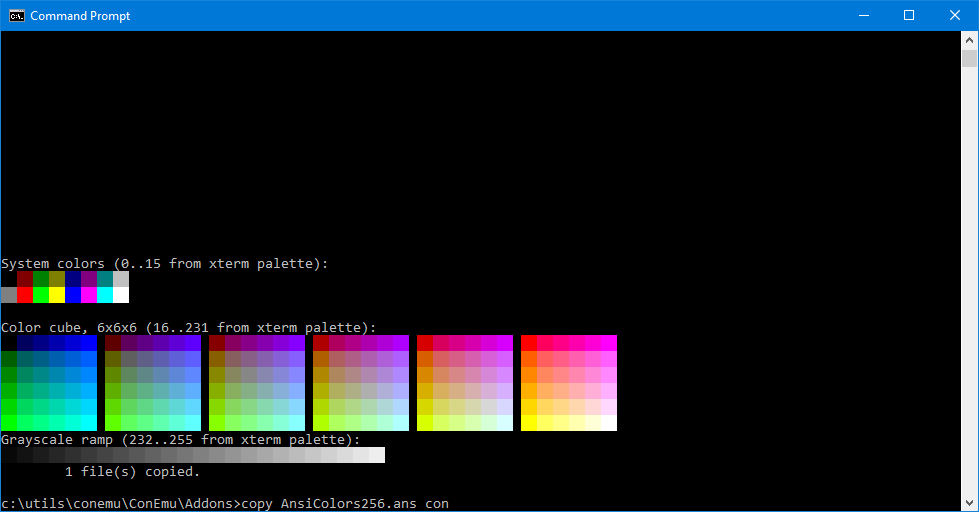Screen dimensions: 979x512
Task: Click the yellow system color swatch
Action: pos(57,295)
